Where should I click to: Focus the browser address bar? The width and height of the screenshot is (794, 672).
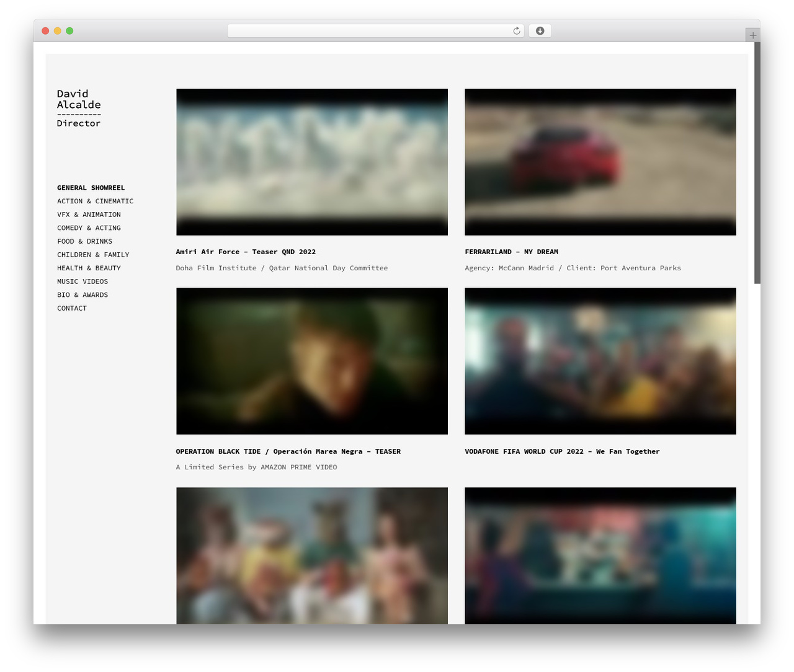(375, 31)
